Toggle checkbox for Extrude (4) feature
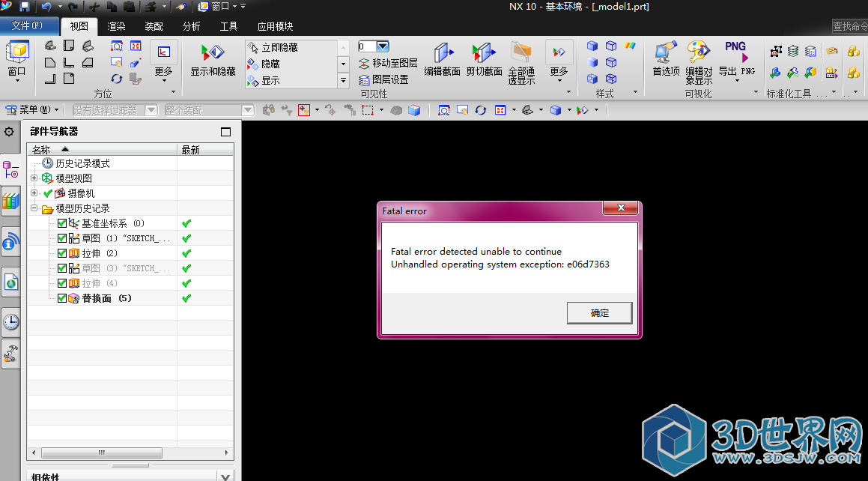Screen dimensions: 868x481 coord(62,283)
